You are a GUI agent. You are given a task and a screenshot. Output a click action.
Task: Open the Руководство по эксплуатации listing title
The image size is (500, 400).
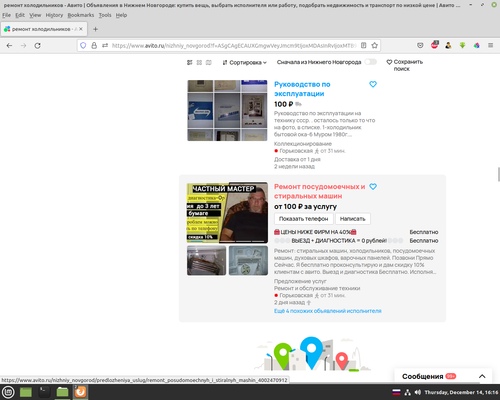[302, 89]
